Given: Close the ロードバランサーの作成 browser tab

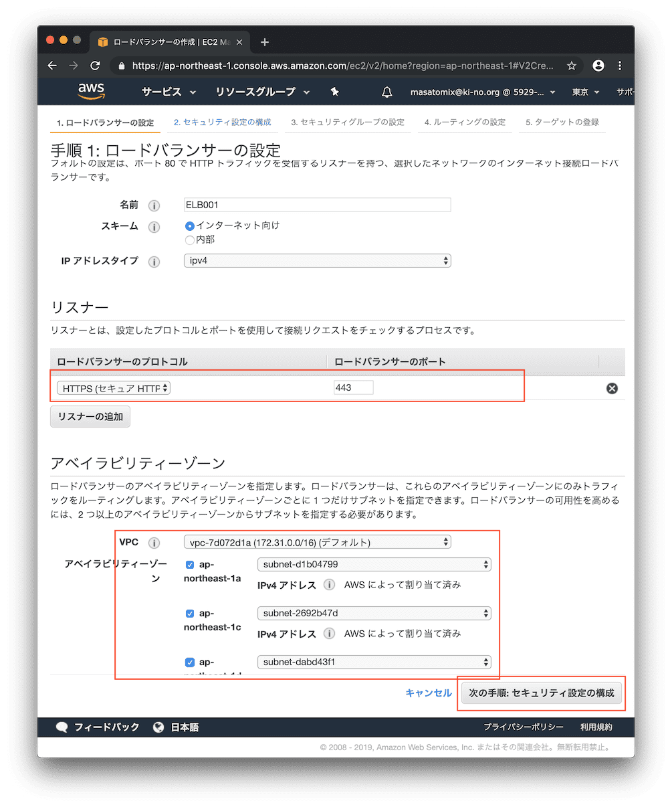Looking at the screenshot, I should (x=239, y=42).
